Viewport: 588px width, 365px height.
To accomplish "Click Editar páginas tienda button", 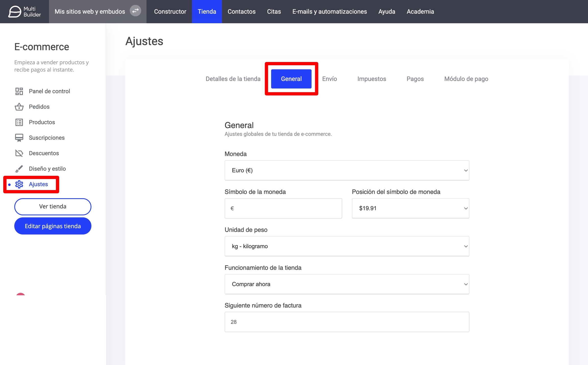I will (53, 226).
